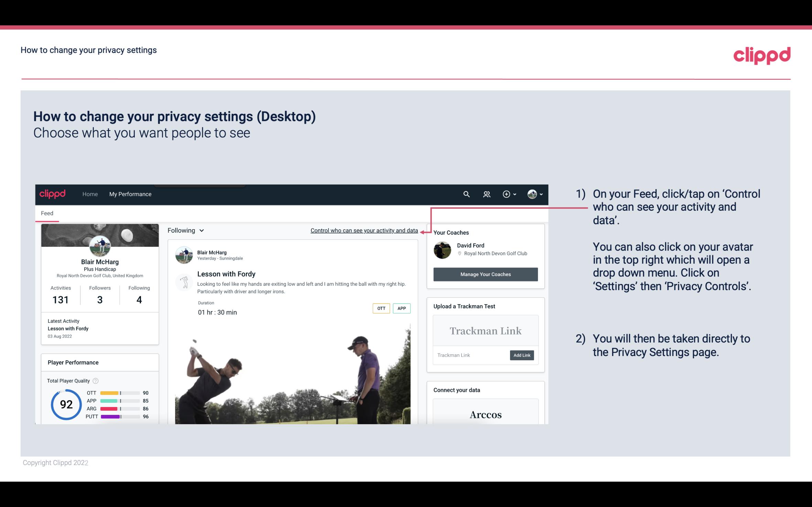The width and height of the screenshot is (812, 507).
Task: Click the people/followers icon
Action: (487, 194)
